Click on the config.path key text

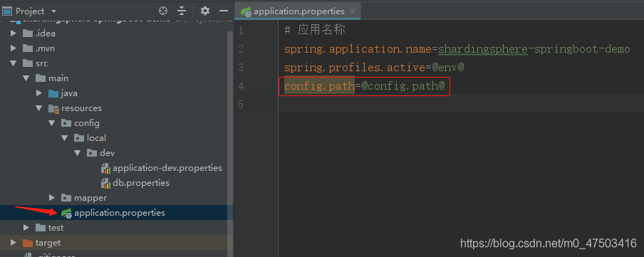coord(320,86)
